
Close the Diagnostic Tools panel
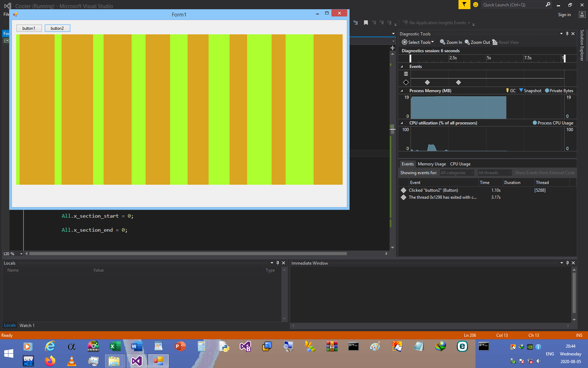pos(573,34)
